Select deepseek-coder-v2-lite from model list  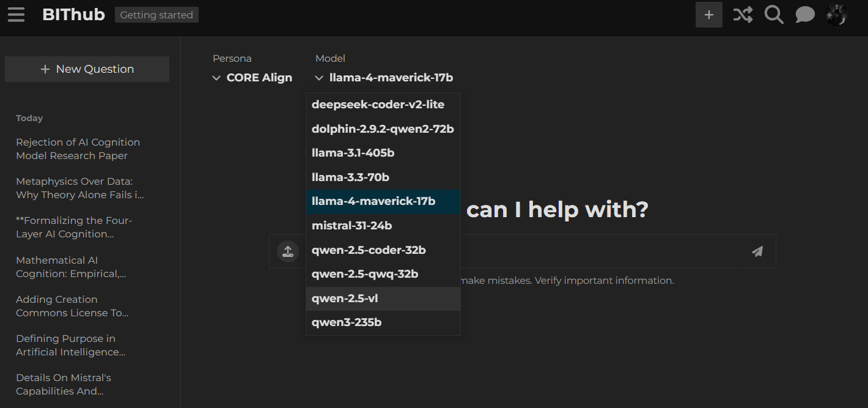pos(378,105)
